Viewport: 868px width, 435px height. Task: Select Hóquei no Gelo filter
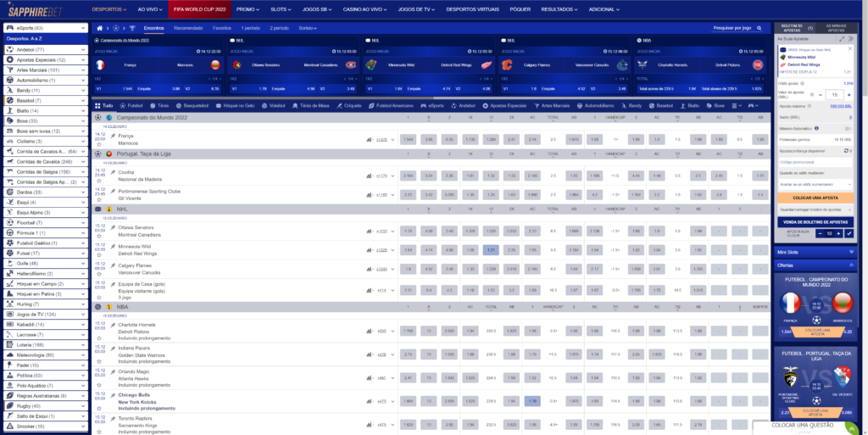236,105
